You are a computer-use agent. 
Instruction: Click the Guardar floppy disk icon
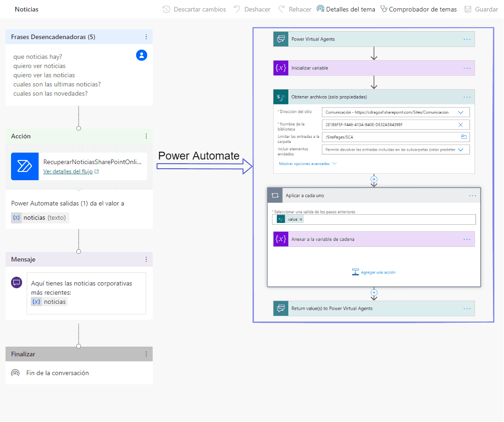pos(468,9)
